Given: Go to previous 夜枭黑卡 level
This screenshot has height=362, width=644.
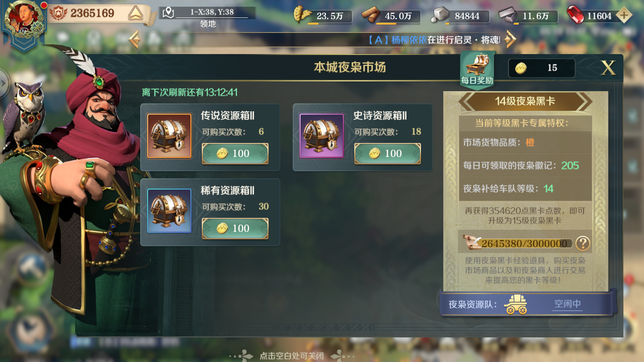Looking at the screenshot, I should (x=469, y=101).
